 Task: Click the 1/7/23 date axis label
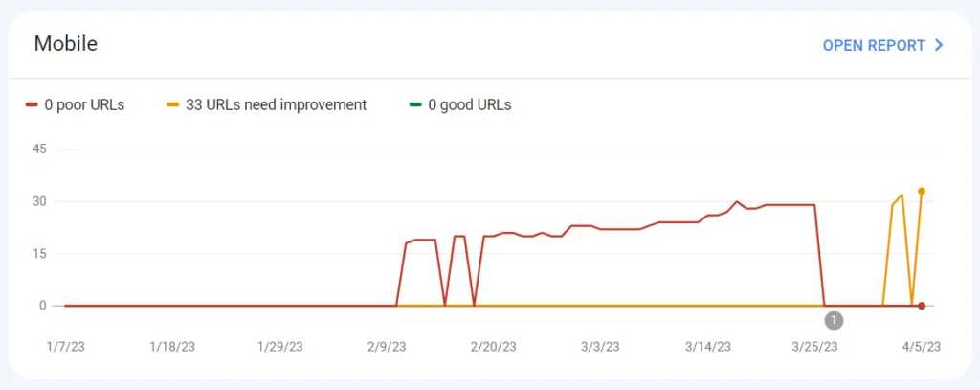tap(66, 346)
